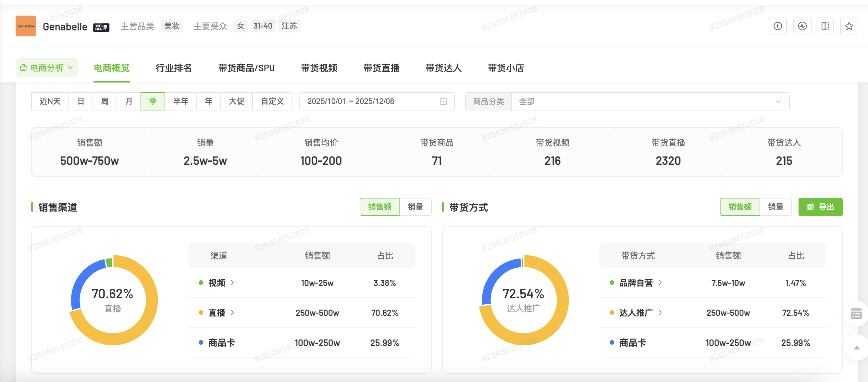Viewport: 868px width, 382px height.
Task: Open the 带货视频 tab
Action: coord(318,68)
